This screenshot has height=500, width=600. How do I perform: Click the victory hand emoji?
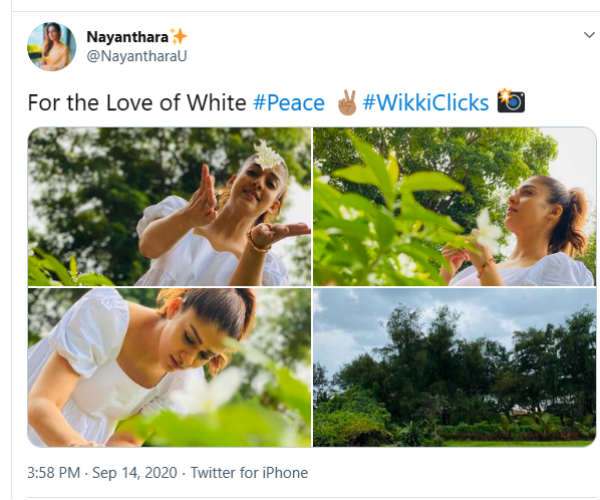[x=347, y=102]
